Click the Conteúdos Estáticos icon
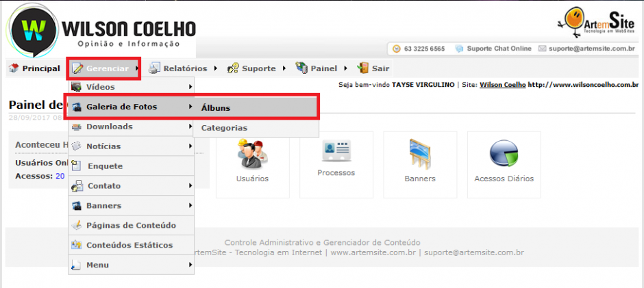Screen dimensions: 644x288 coord(77,245)
